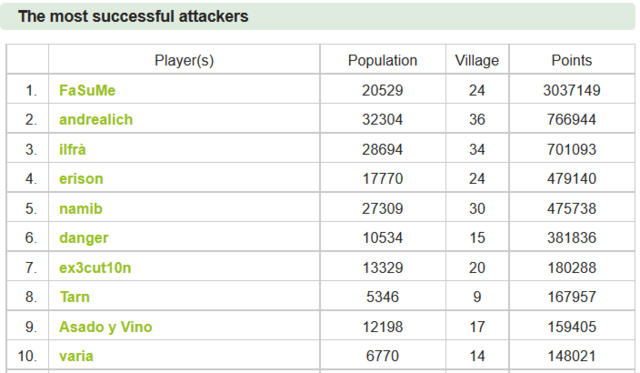Open andrealich player link
Viewport: 640px width, 373px height.
coord(96,120)
